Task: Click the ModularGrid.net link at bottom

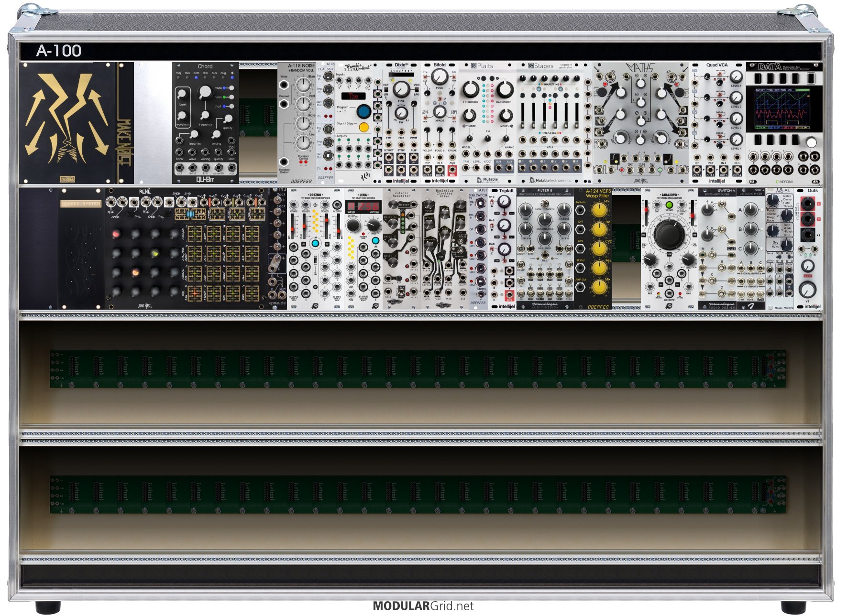Action: coord(423,606)
